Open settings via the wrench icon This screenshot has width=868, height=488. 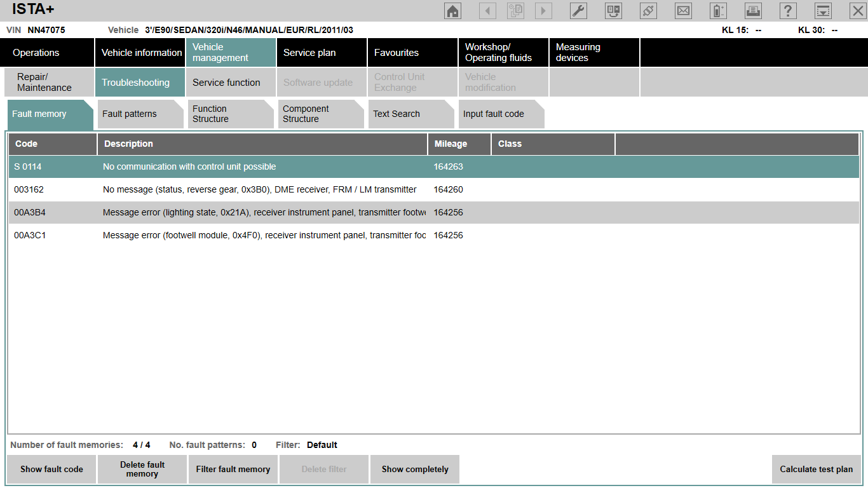[578, 11]
